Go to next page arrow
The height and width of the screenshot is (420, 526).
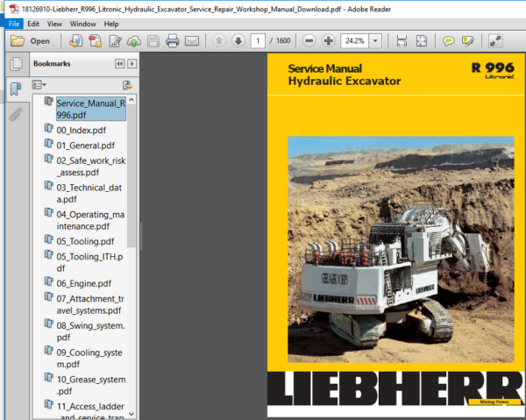[x=238, y=41]
